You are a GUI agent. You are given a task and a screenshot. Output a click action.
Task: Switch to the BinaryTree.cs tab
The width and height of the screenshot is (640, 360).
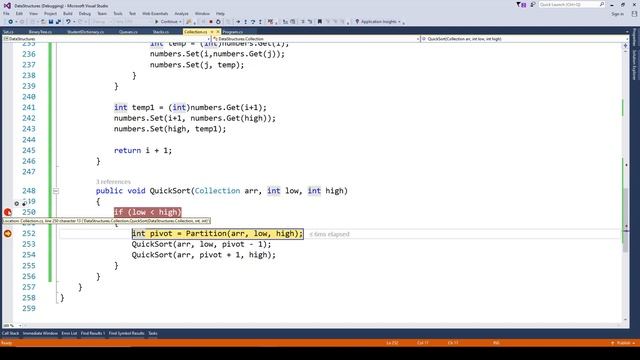pos(40,32)
